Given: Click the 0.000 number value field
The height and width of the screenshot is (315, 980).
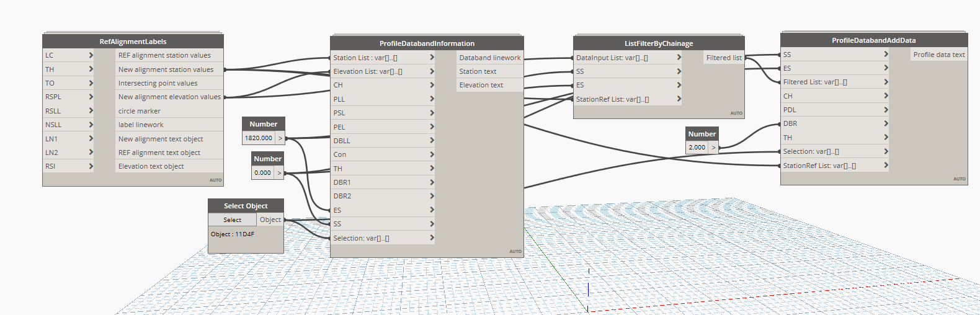Looking at the screenshot, I should coord(262,172).
